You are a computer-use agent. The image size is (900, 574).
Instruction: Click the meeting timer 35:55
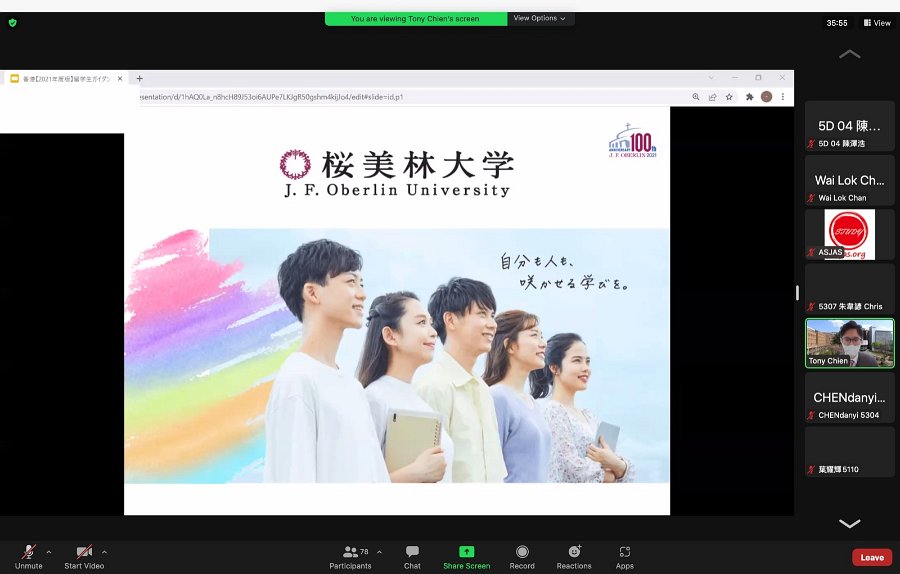click(837, 23)
